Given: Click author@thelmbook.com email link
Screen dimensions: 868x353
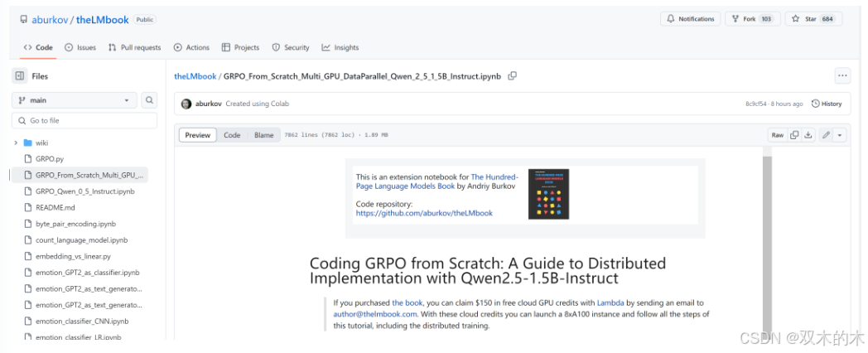Looking at the screenshot, I should 374,314.
